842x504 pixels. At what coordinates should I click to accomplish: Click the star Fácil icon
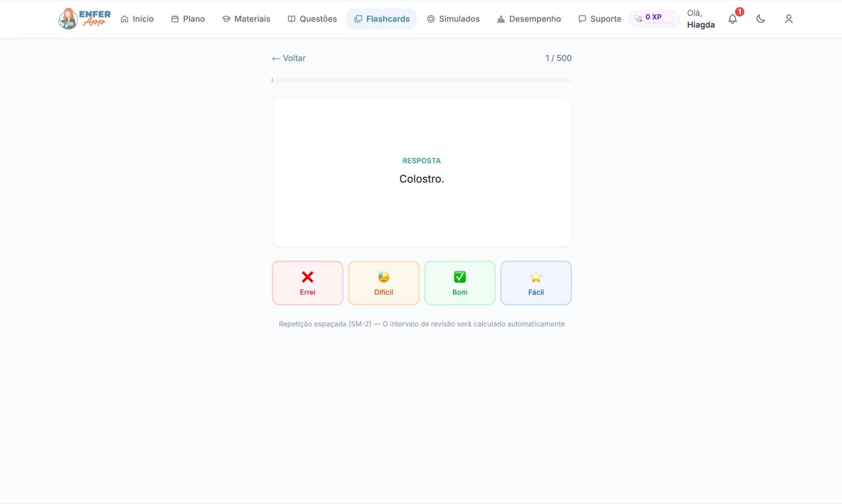pos(536,277)
